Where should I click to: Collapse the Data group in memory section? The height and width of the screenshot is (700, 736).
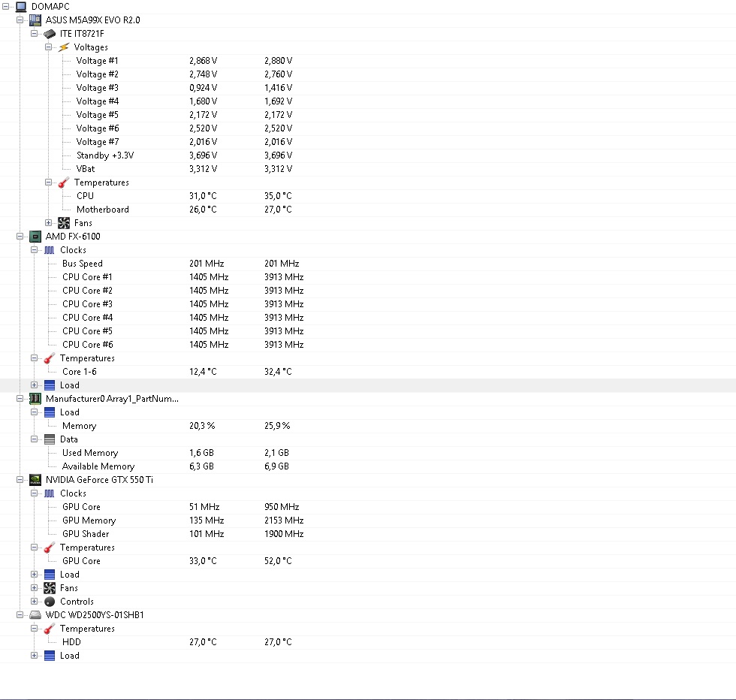(x=34, y=439)
